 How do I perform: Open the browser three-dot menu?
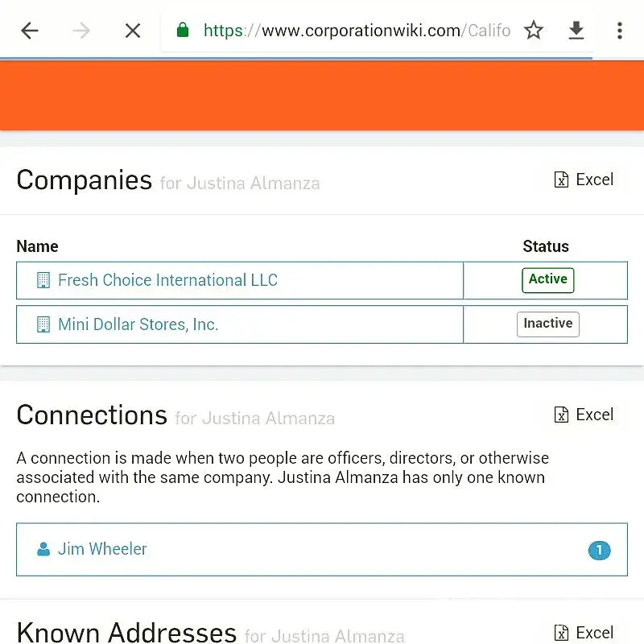point(619,31)
